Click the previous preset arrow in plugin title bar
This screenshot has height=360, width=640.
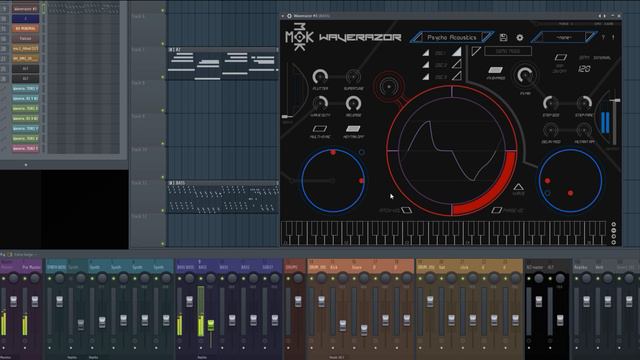[599, 16]
